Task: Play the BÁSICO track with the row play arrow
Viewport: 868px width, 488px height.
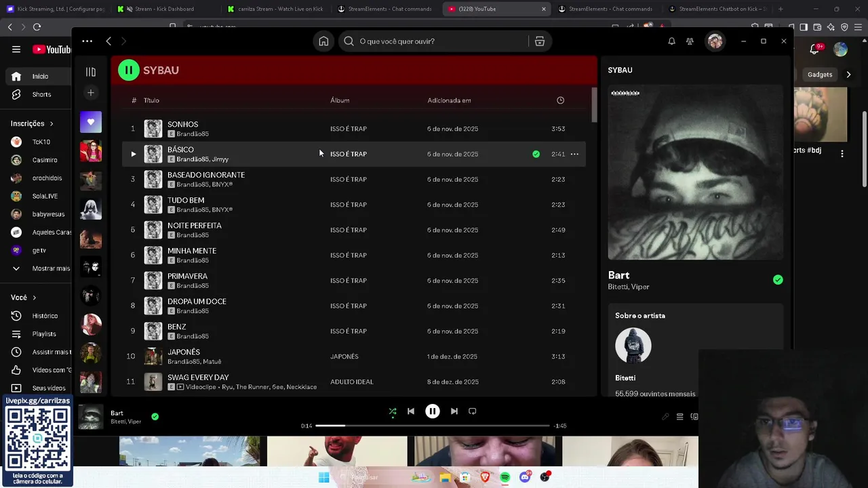Action: [x=133, y=154]
